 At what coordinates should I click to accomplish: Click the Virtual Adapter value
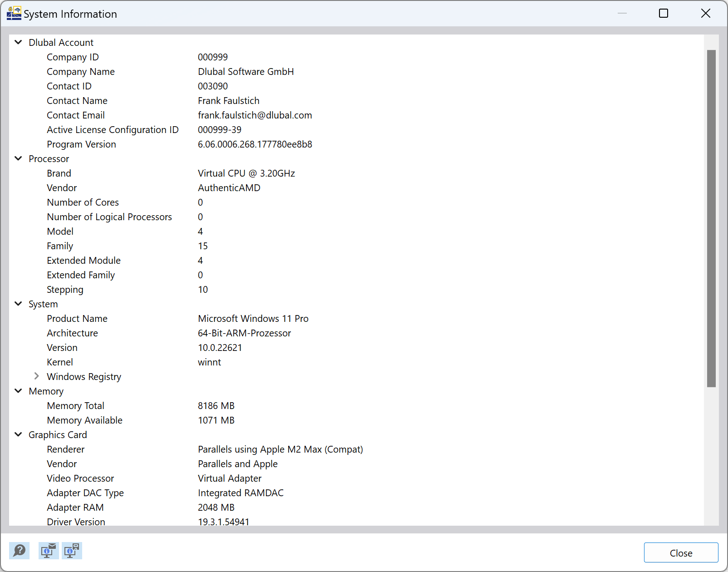(x=230, y=478)
